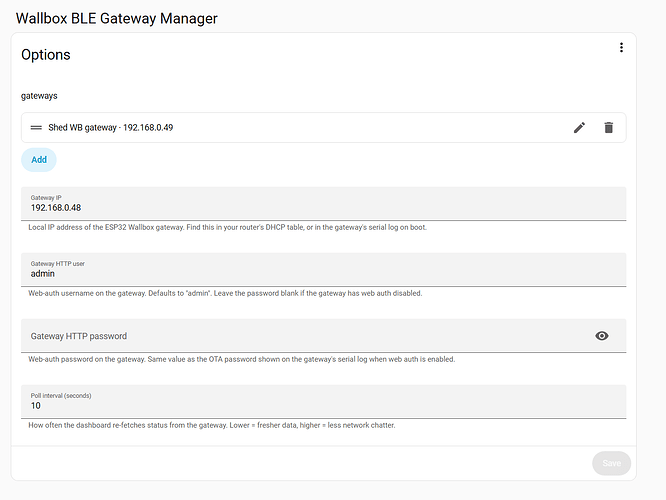Screen dimensions: 666x500
Task: Grab the Shed WB gateway reorder handle
Action: coord(36,127)
